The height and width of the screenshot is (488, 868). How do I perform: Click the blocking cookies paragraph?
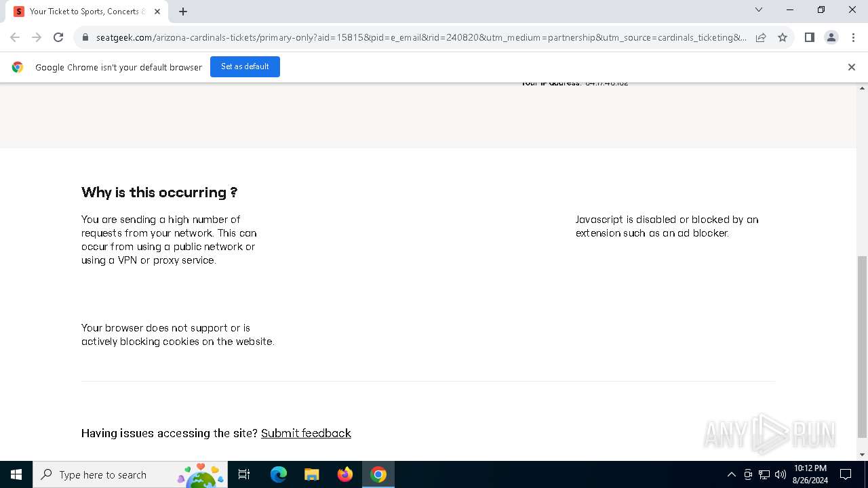[x=178, y=335]
